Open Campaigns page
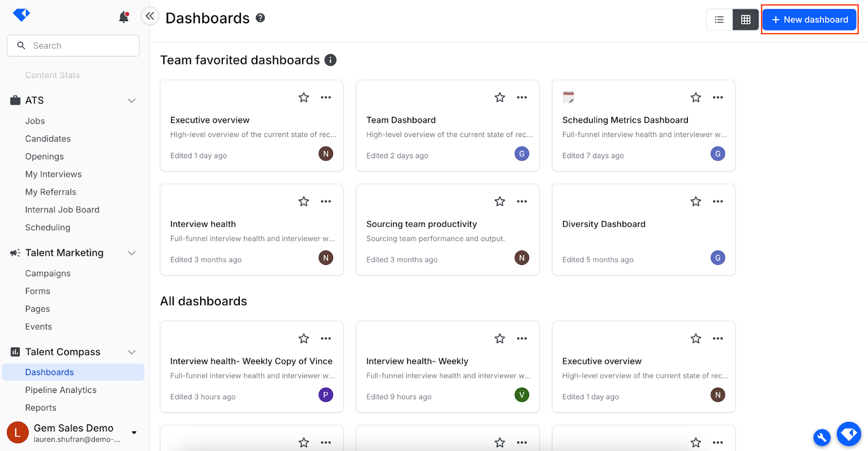The image size is (868, 451). pos(48,273)
